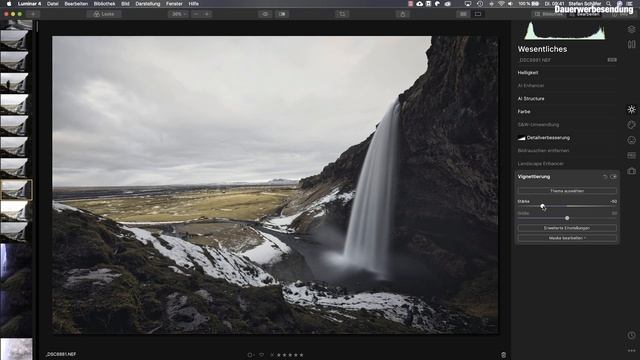Open the Fenster menu
Image resolution: width=640 pixels, height=360 pixels.
pos(174,4)
